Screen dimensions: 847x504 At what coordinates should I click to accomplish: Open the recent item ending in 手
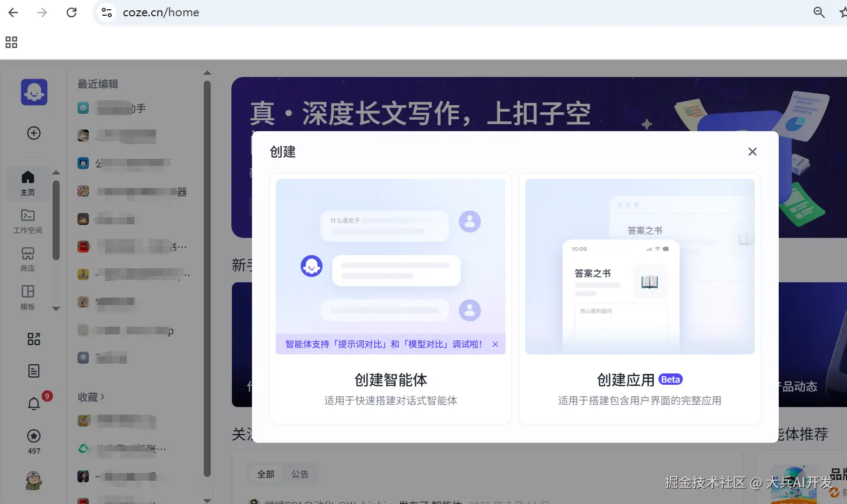pos(112,108)
